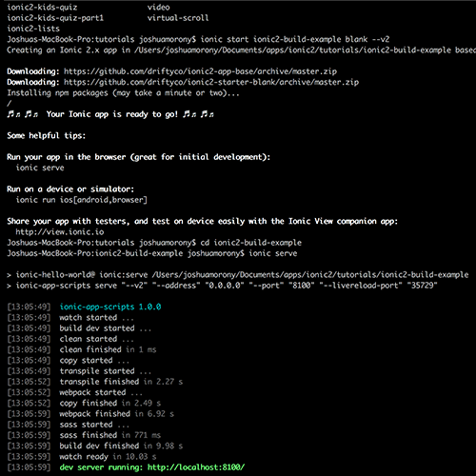
Task: Select the 'ionic-app-scripts 1.0.0' cyan text
Action: 110,307
